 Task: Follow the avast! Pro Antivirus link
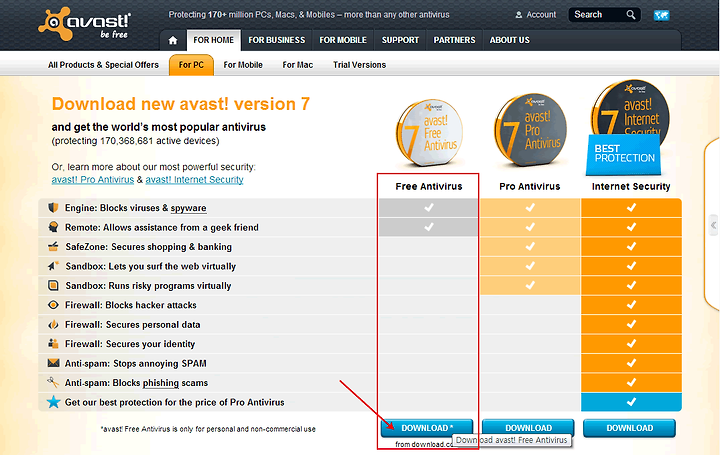[x=93, y=180]
